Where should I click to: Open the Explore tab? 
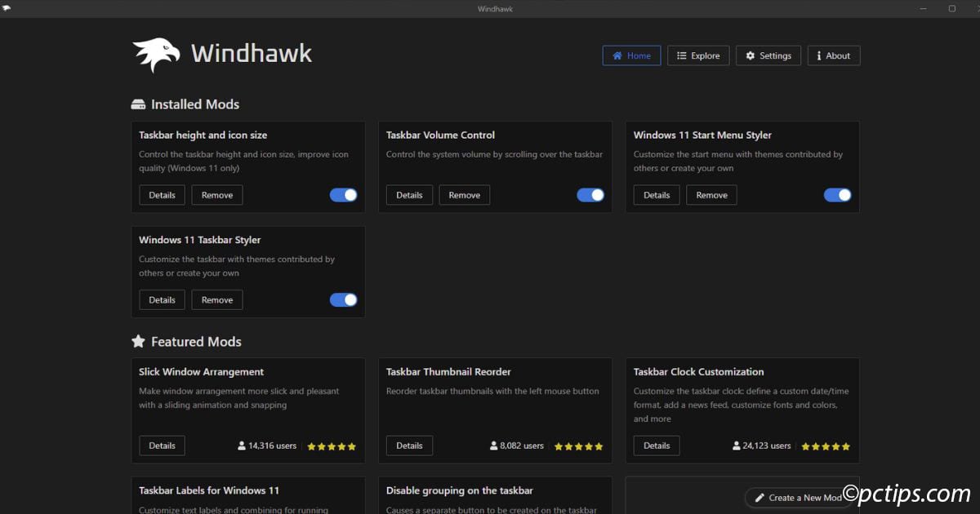[698, 55]
